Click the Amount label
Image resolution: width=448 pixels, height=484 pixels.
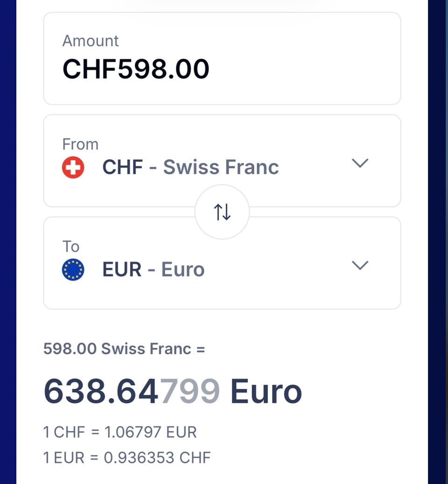point(91,41)
